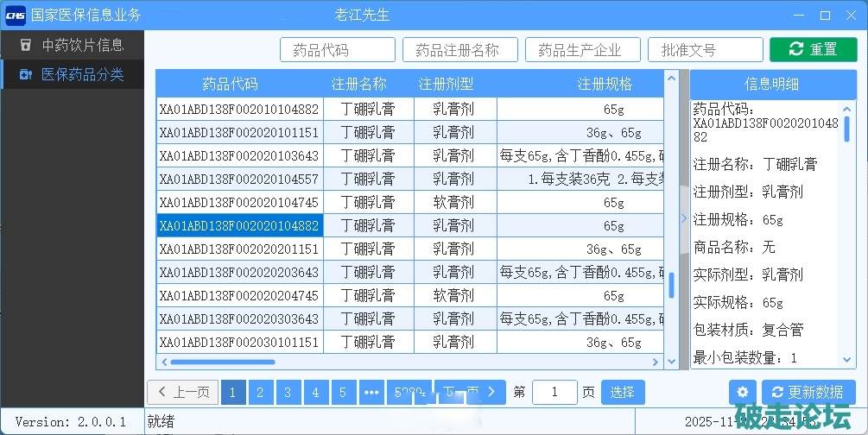Click the 重置 reset button

point(813,50)
